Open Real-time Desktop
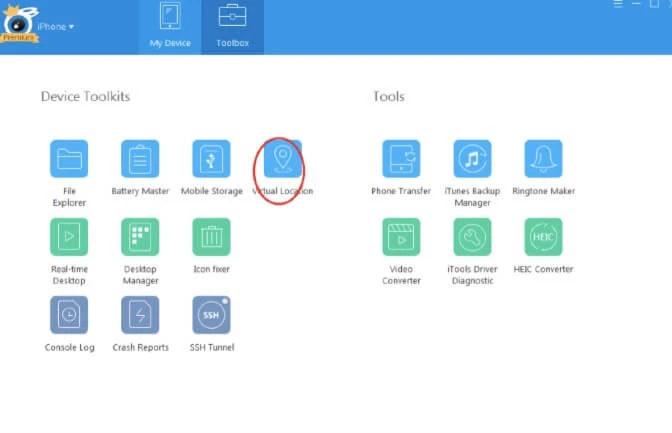The width and height of the screenshot is (672, 433). tap(69, 237)
